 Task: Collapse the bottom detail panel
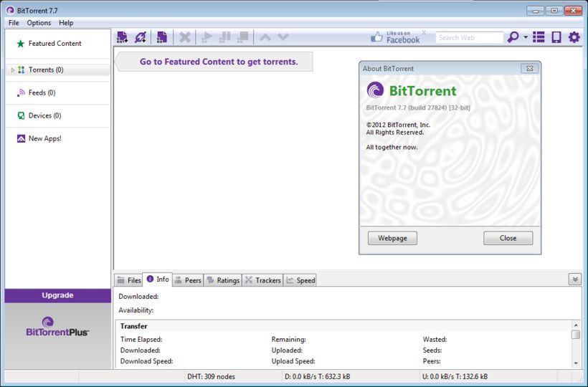coord(574,279)
